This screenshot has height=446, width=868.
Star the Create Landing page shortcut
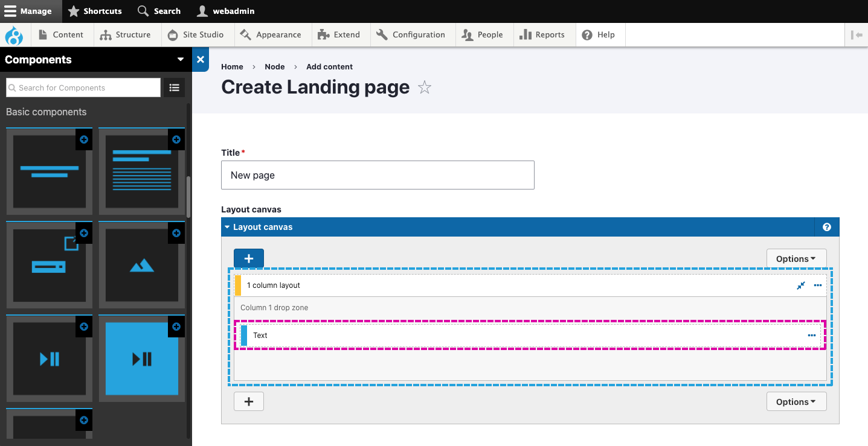[x=425, y=88]
